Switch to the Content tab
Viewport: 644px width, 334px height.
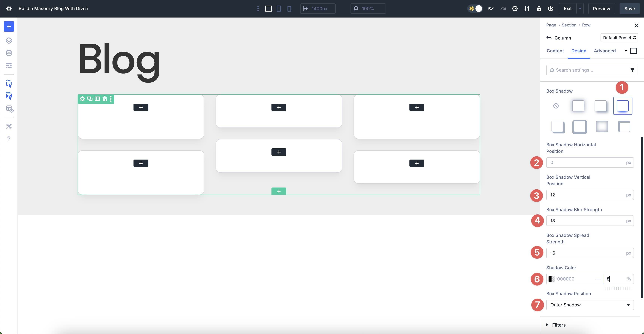[555, 51]
